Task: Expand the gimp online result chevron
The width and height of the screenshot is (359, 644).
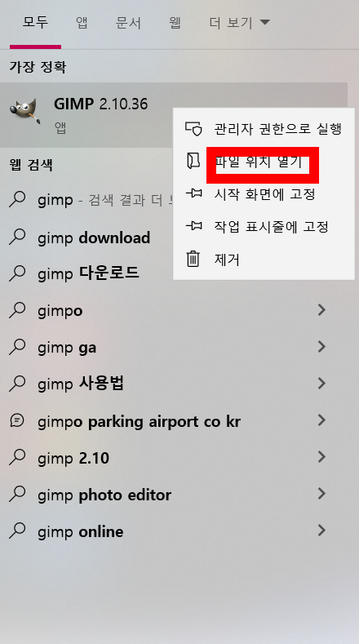Action: point(321,531)
